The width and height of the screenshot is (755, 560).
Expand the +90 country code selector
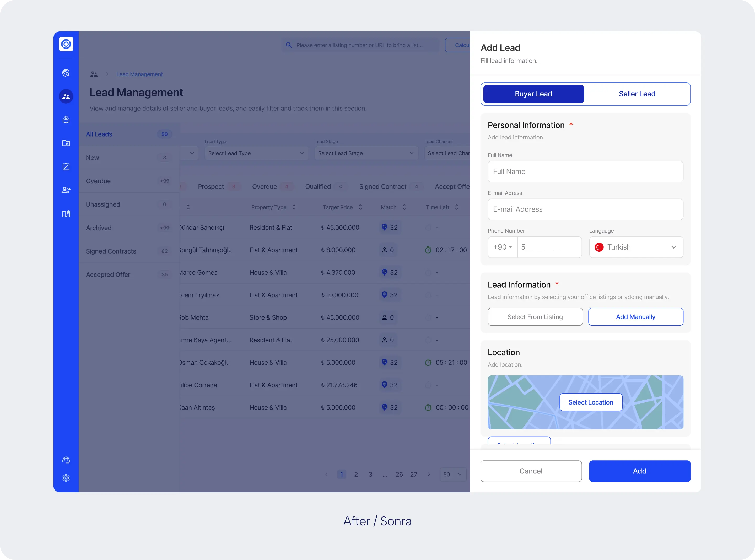(503, 247)
